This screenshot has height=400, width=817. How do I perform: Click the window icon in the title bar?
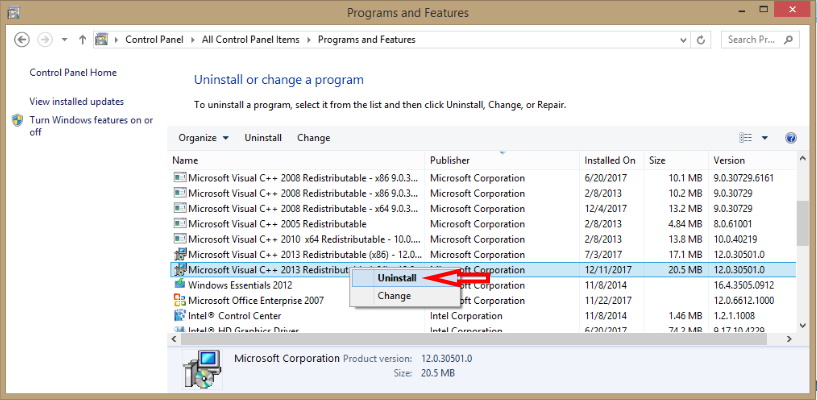(x=13, y=12)
